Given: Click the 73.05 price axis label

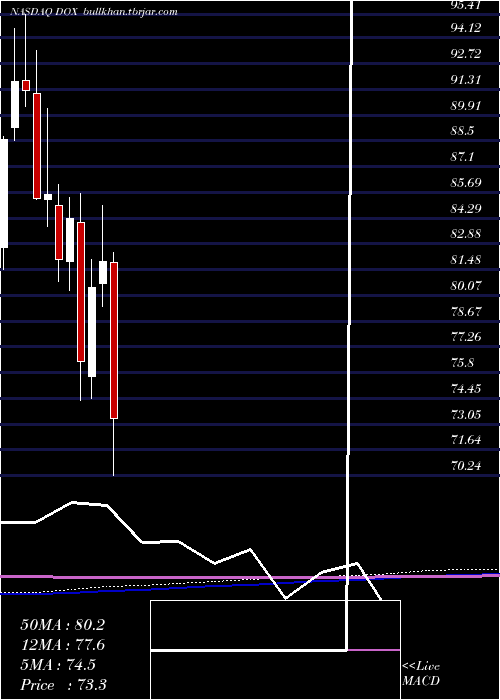Looking at the screenshot, I should coord(466,415).
